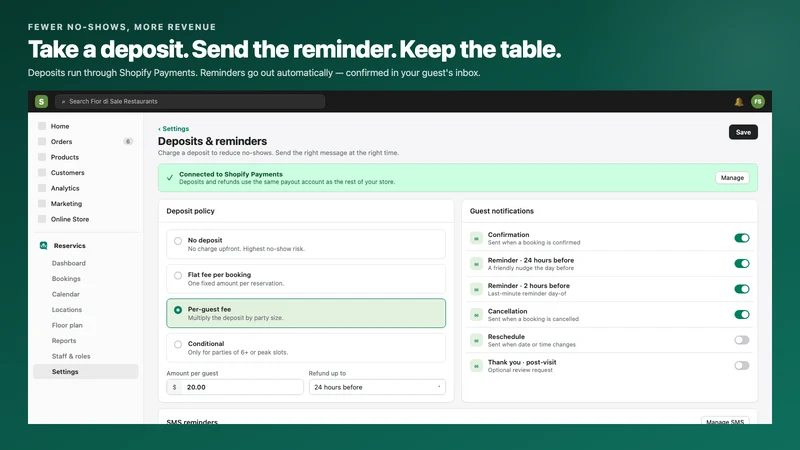Open Online Store in the sidebar
The image size is (800, 450).
click(x=70, y=219)
